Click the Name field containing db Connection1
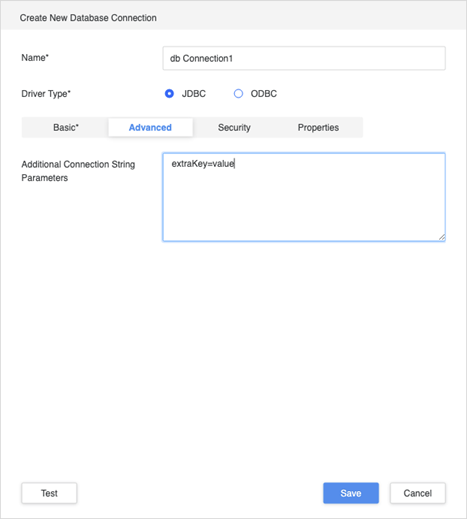 click(x=304, y=58)
